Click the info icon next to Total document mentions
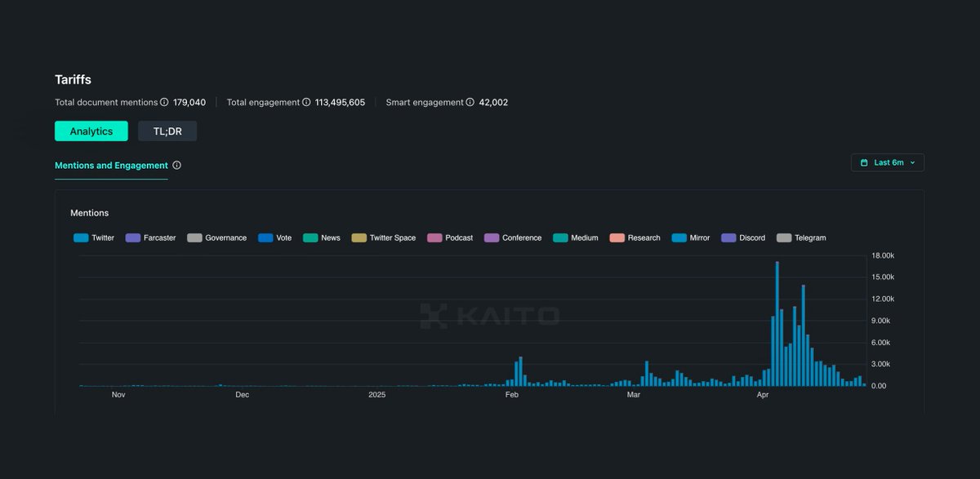Image resolution: width=980 pixels, height=479 pixels. tap(163, 102)
